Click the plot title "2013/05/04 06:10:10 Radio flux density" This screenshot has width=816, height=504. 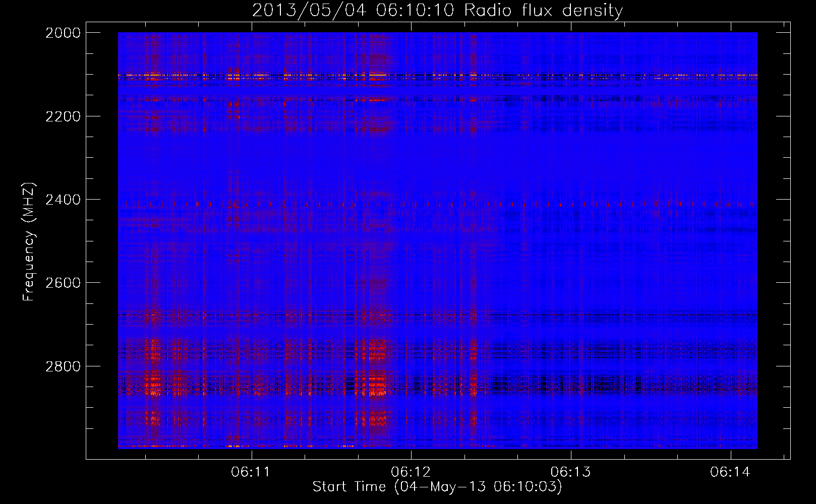(x=437, y=11)
